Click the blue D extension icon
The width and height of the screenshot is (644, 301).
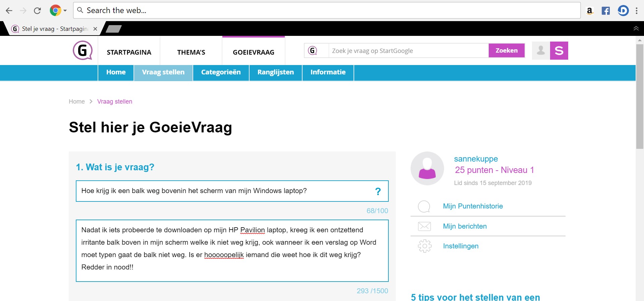623,11
